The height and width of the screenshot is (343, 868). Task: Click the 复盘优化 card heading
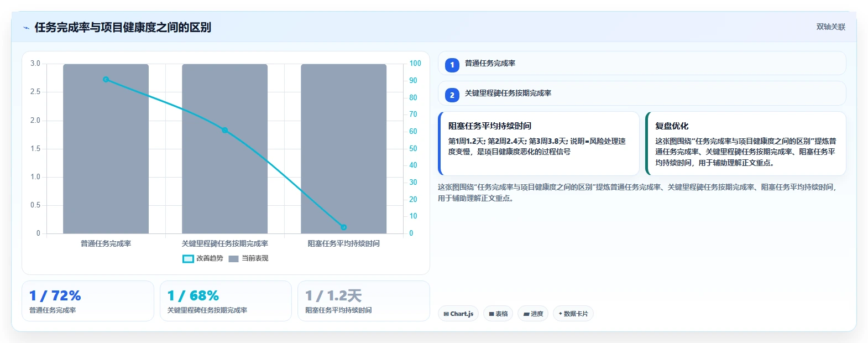672,126
